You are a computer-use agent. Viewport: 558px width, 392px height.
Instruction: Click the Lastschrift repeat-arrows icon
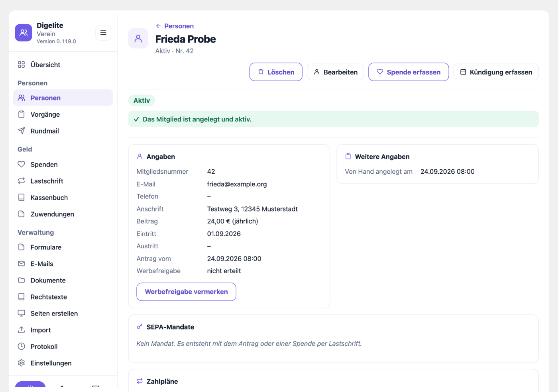pyautogui.click(x=22, y=181)
